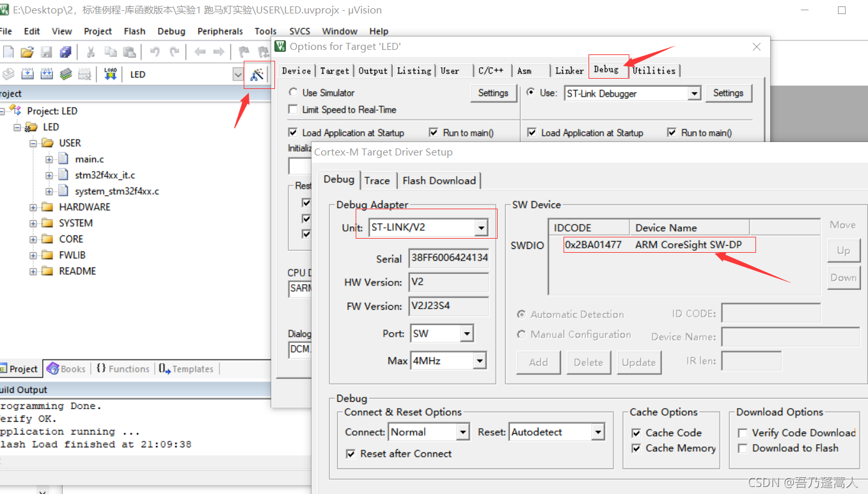Toggle Reset after Connect checkbox

[351, 454]
